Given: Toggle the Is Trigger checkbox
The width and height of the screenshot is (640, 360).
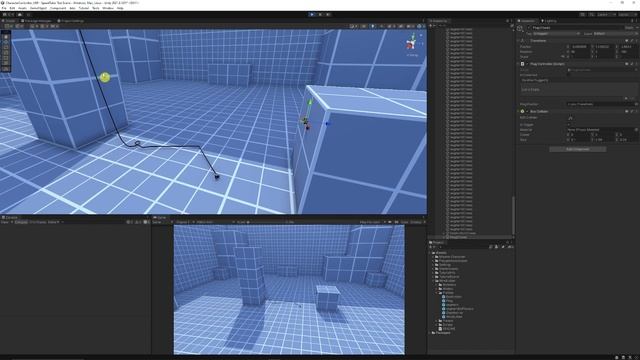Looking at the screenshot, I should [x=569, y=124].
